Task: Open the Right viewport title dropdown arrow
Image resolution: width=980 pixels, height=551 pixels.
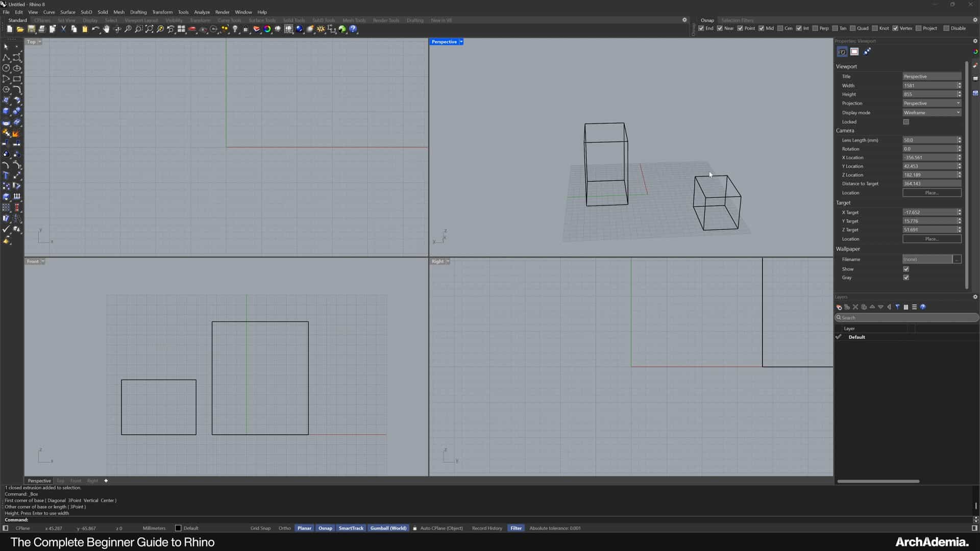Action: click(x=448, y=261)
